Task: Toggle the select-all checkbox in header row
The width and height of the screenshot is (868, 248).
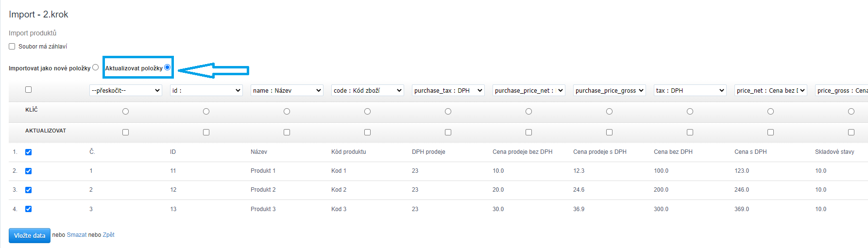Action: (29, 90)
